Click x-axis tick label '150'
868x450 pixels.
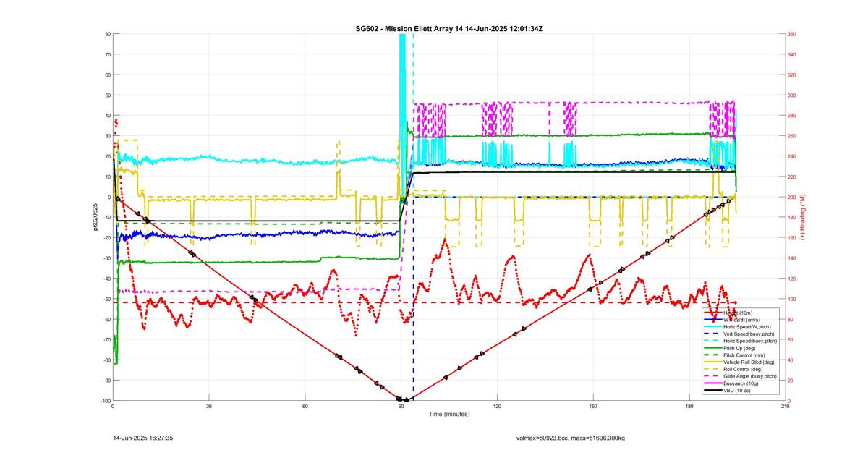[x=593, y=407]
